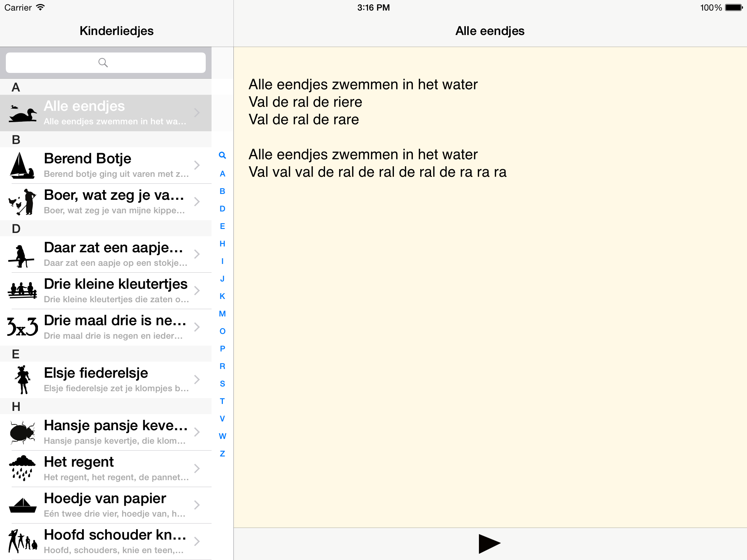The image size is (747, 560).
Task: Select the song title Elsje fiederelsje
Action: pos(96,373)
